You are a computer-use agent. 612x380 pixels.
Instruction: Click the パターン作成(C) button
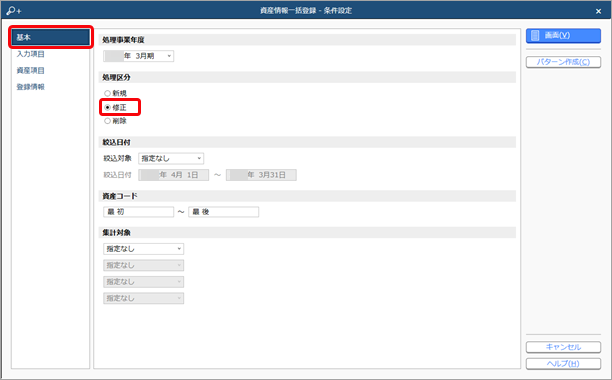563,62
